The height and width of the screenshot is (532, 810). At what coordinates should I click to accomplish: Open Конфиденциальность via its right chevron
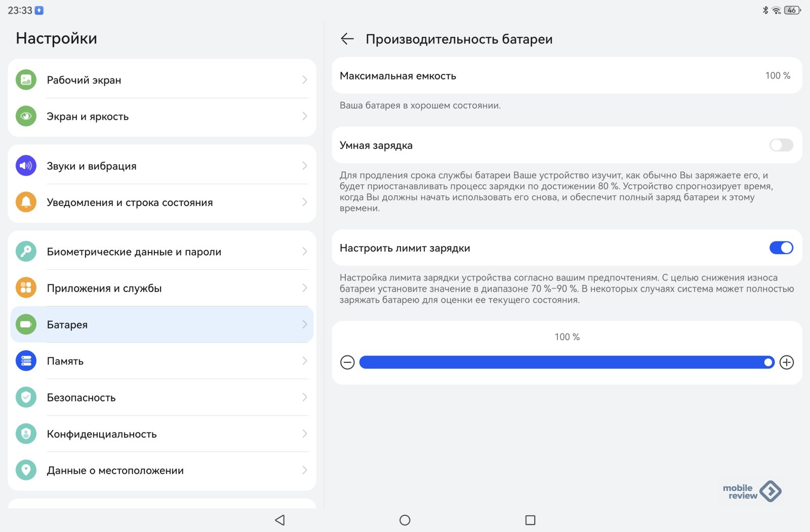click(304, 434)
